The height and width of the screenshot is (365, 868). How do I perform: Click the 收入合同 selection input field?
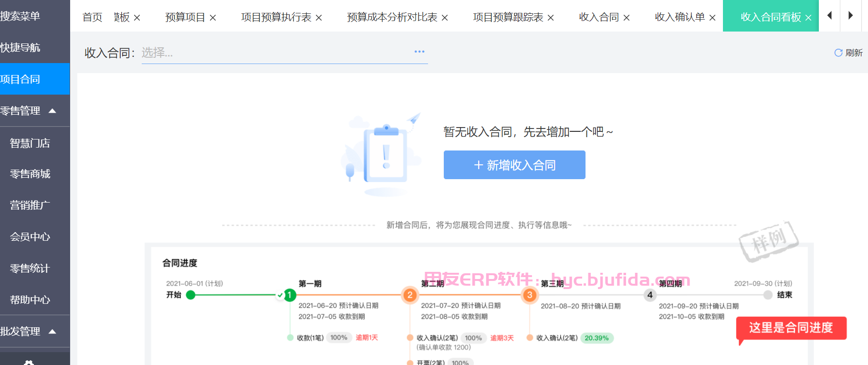[x=284, y=53]
